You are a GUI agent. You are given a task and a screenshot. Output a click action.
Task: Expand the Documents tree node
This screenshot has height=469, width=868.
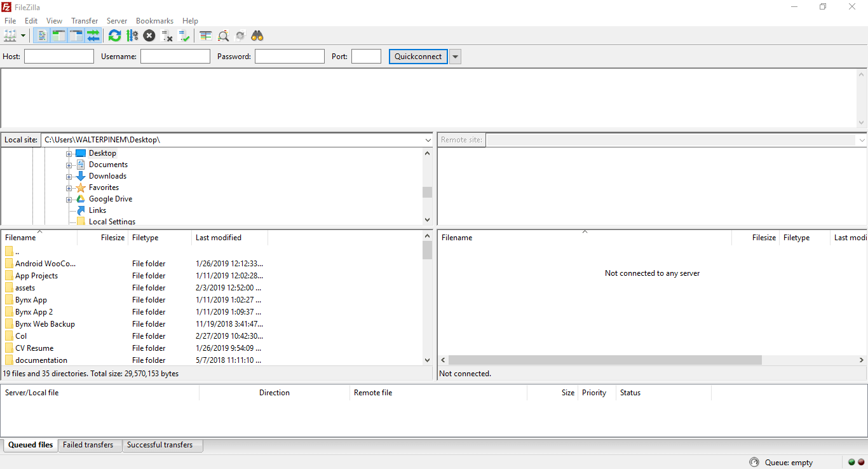point(69,165)
